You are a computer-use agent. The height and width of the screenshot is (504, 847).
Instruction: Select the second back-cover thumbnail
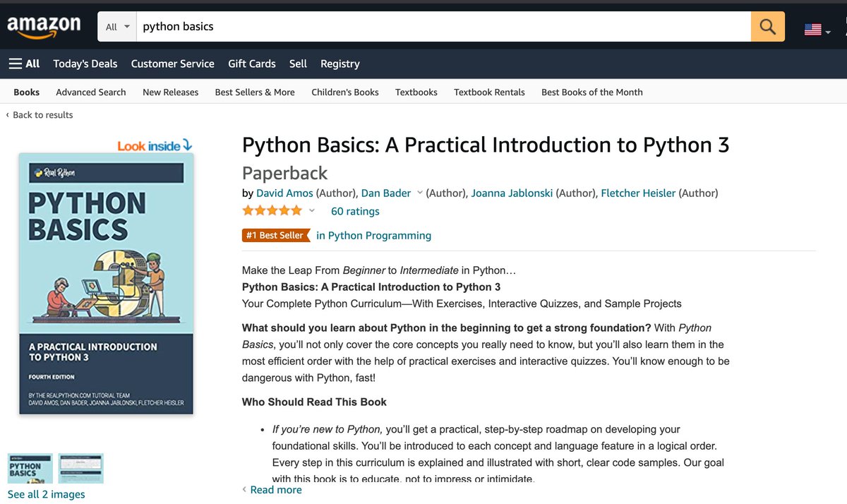tap(81, 469)
